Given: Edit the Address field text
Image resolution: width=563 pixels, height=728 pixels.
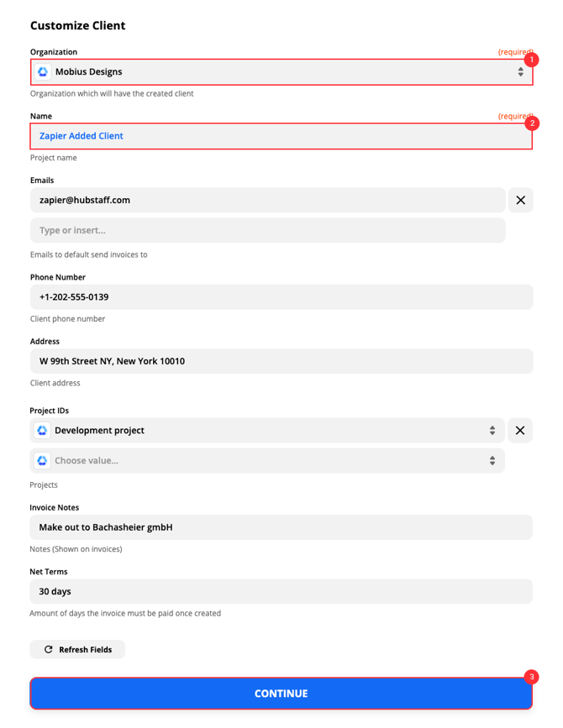Looking at the screenshot, I should (281, 361).
